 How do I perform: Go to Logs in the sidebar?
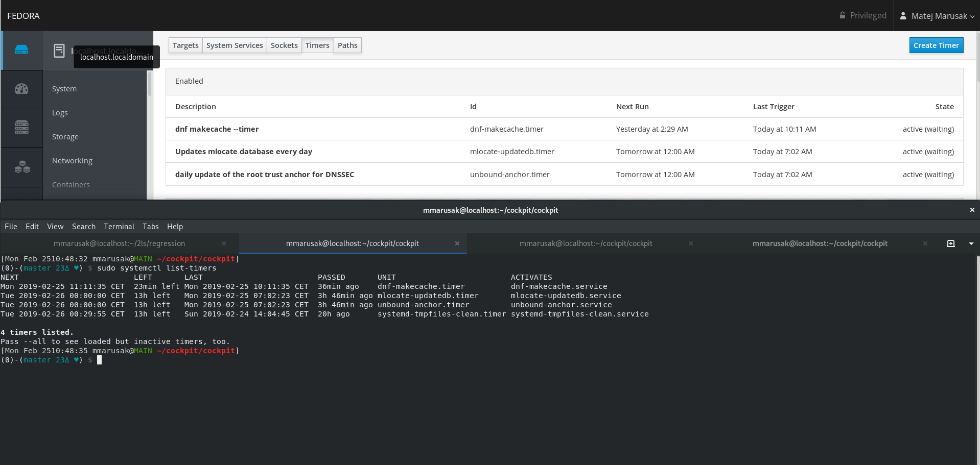pyautogui.click(x=60, y=113)
